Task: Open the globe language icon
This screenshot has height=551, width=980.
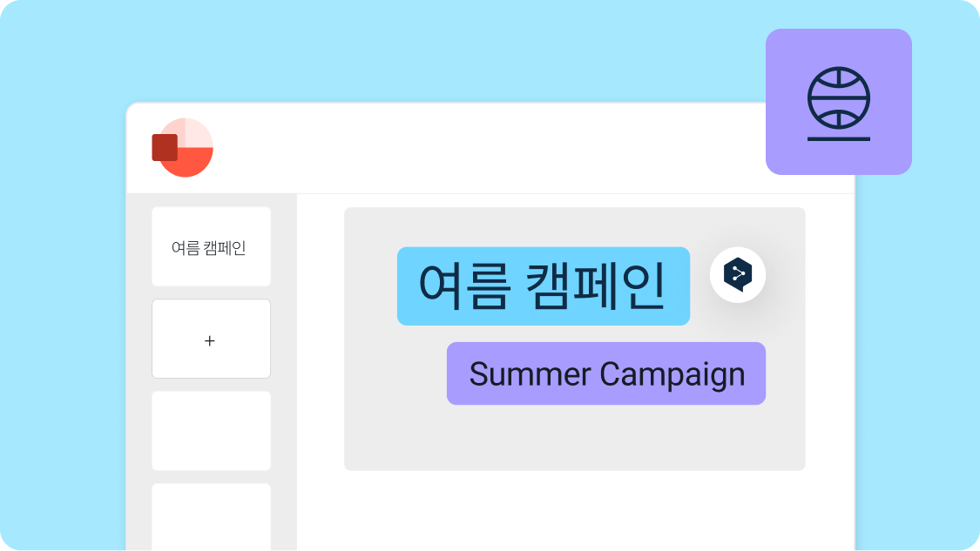Action: [x=838, y=96]
